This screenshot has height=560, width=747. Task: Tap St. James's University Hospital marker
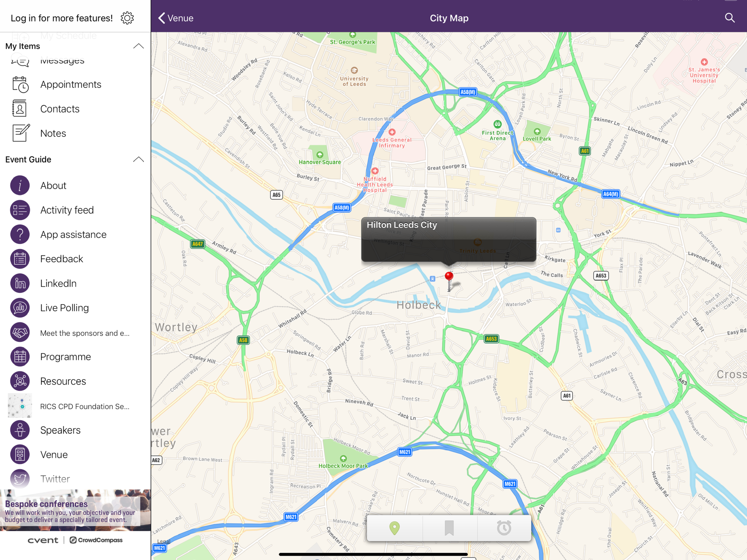pyautogui.click(x=704, y=62)
